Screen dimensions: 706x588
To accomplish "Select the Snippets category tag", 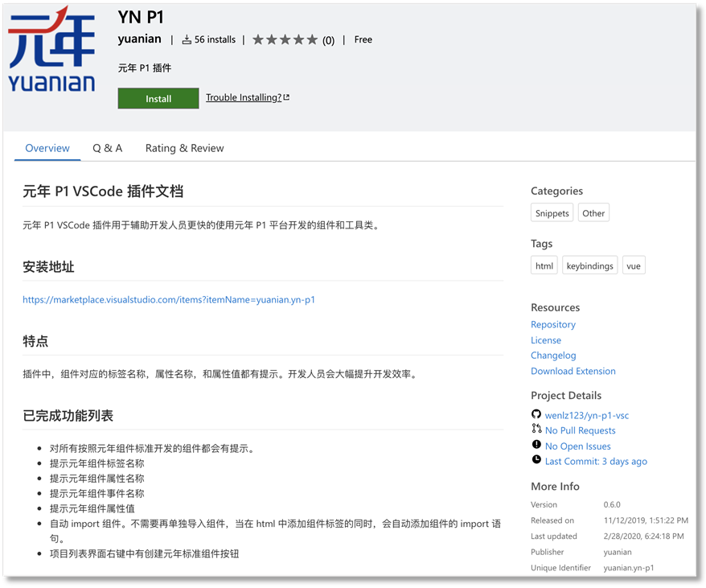I will tap(552, 212).
